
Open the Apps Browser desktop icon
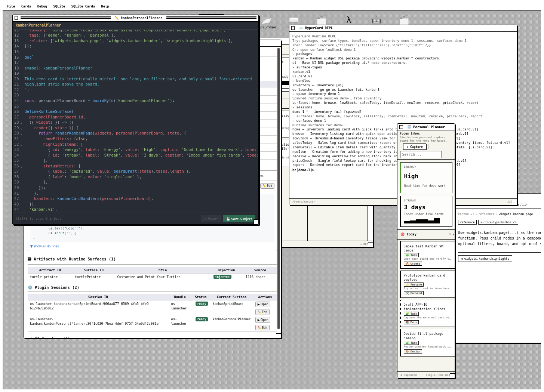(267, 22)
